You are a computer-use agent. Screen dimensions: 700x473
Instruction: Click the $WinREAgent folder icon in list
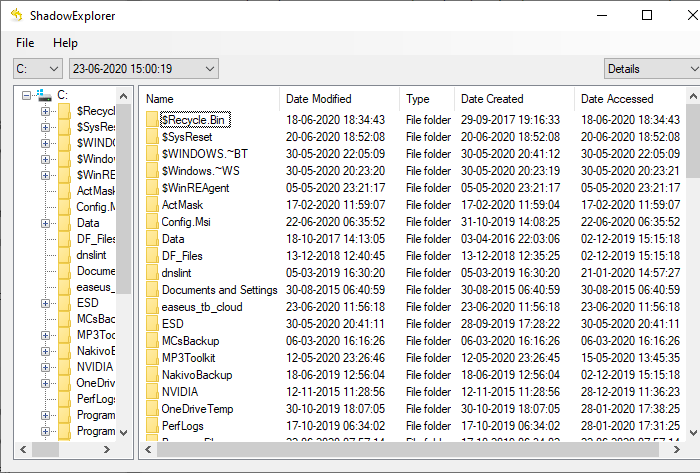pyautogui.click(x=152, y=187)
